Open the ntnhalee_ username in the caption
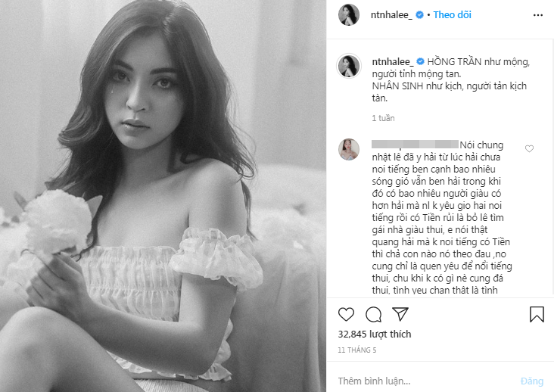 click(393, 62)
